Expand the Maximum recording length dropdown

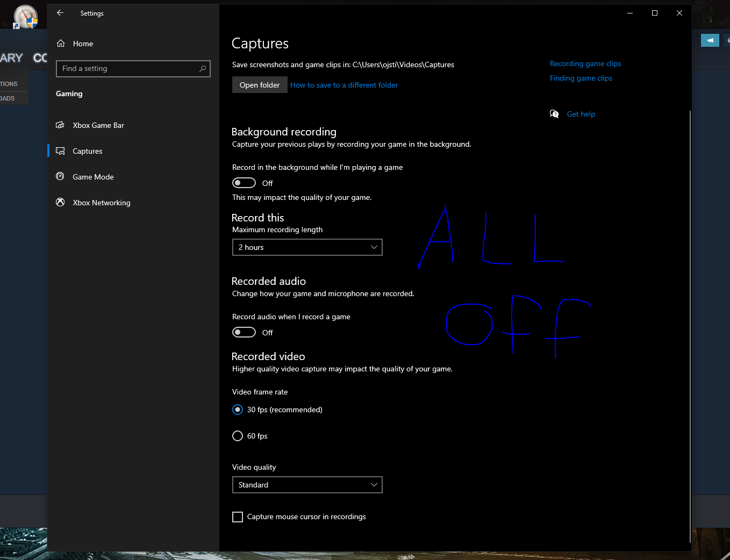307,247
